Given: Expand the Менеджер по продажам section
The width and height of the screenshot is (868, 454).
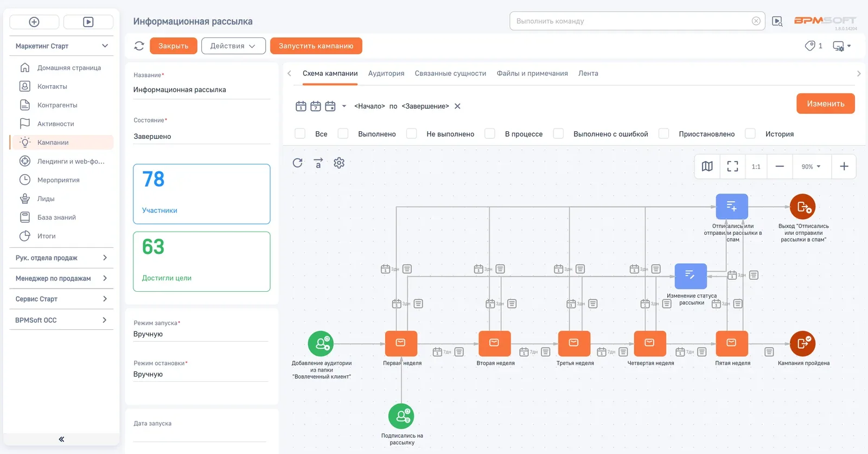Looking at the screenshot, I should [x=61, y=278].
